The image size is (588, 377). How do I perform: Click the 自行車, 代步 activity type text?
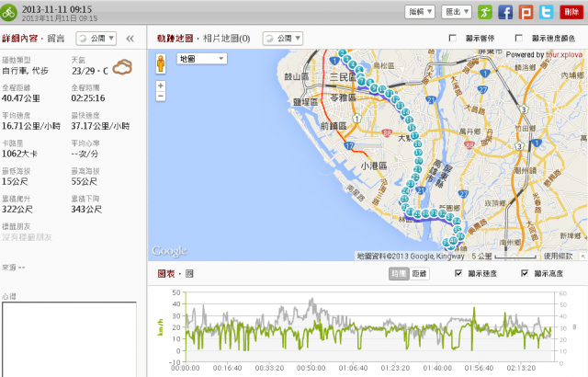pyautogui.click(x=25, y=71)
